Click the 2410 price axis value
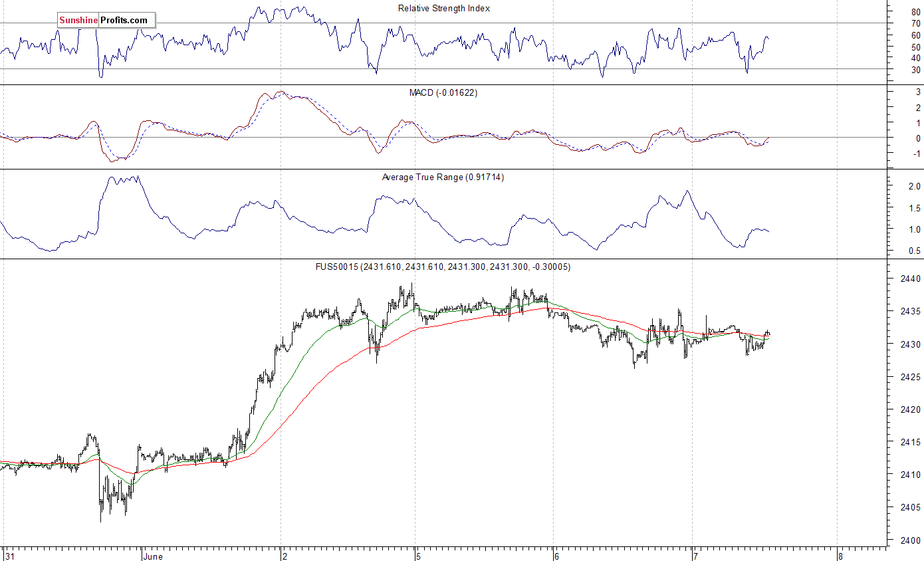The height and width of the screenshot is (561, 924). (911, 475)
